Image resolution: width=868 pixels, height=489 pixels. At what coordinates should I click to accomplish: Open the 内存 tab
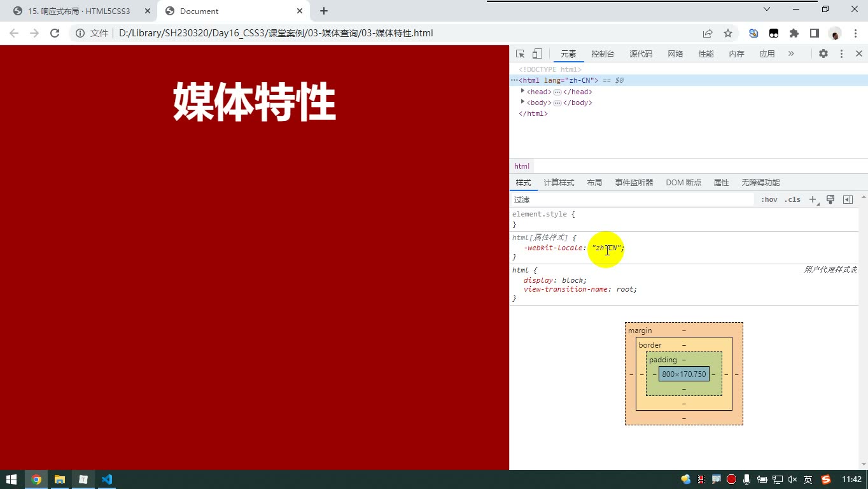(736, 54)
